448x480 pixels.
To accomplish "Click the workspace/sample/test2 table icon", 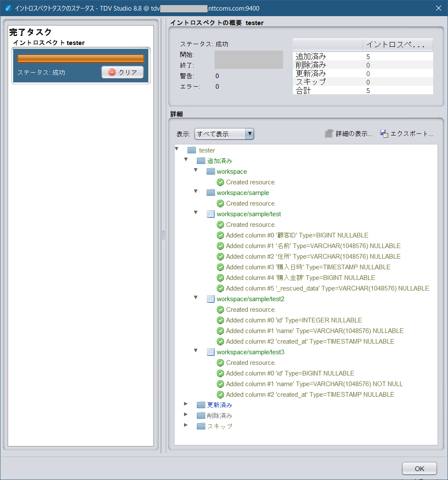I will (211, 299).
